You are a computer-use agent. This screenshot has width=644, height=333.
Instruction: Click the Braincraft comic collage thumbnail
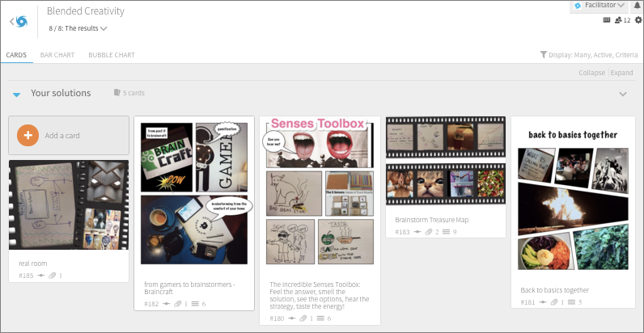pyautogui.click(x=194, y=193)
